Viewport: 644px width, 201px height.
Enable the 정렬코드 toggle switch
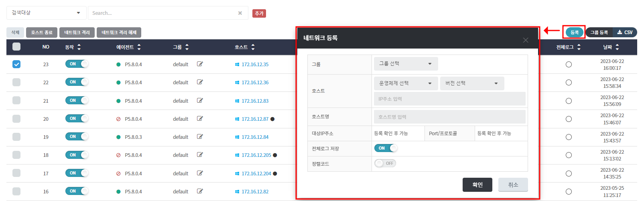click(385, 163)
